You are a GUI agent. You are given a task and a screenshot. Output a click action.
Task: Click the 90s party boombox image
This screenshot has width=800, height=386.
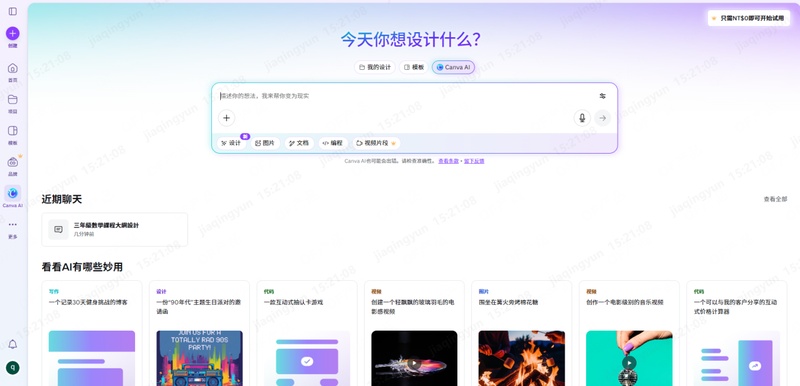(x=199, y=358)
